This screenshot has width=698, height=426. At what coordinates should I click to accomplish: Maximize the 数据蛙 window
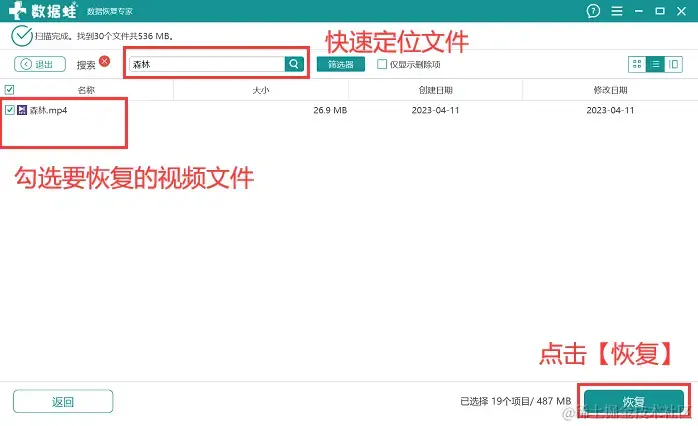click(x=660, y=11)
